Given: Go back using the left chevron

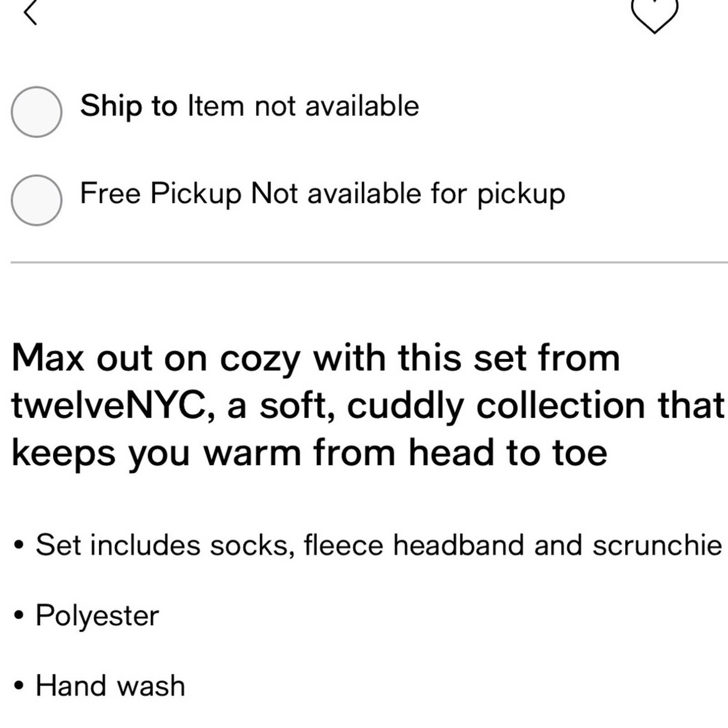Looking at the screenshot, I should (x=30, y=12).
